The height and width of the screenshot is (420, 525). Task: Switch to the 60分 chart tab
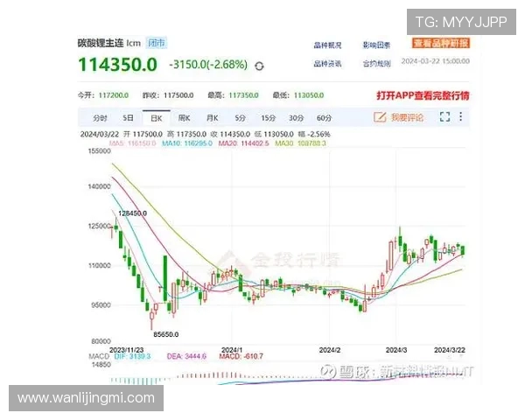tap(325, 117)
